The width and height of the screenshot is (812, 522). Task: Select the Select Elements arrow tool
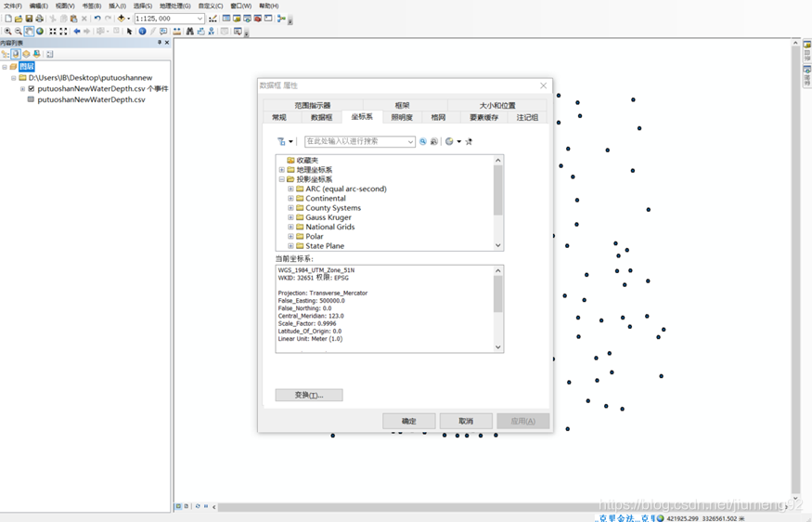click(x=130, y=31)
